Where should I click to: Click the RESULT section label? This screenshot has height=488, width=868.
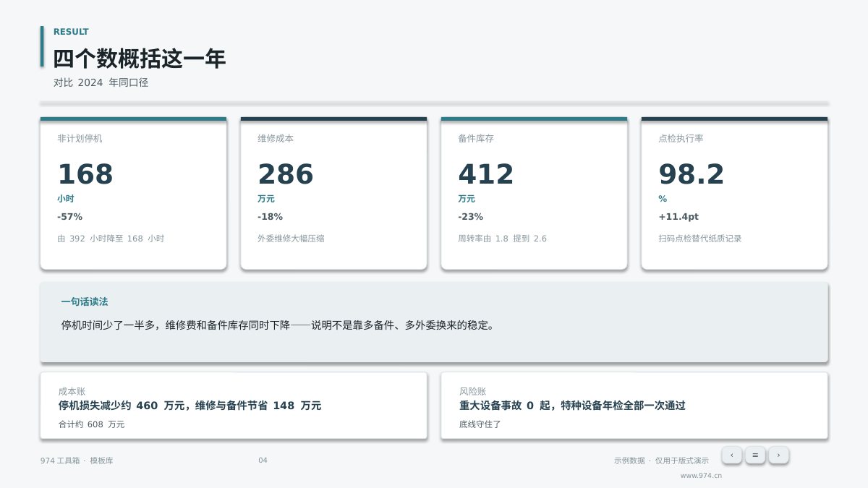(x=71, y=32)
